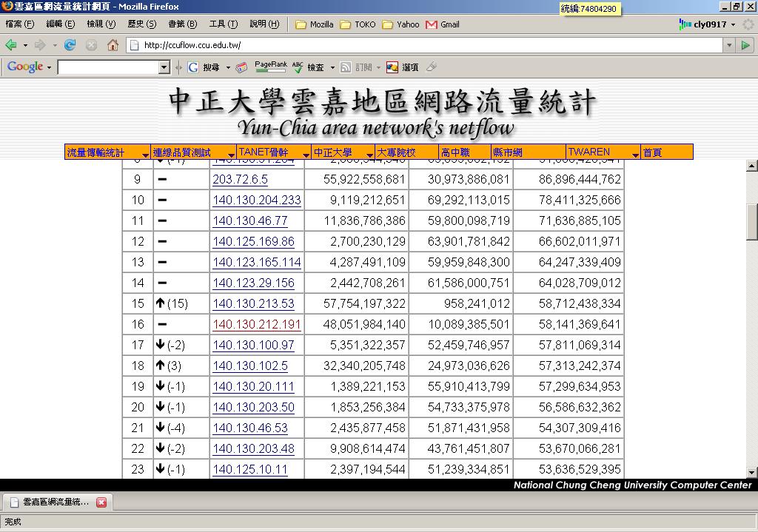Expand the Google search box dropdown

[x=164, y=67]
